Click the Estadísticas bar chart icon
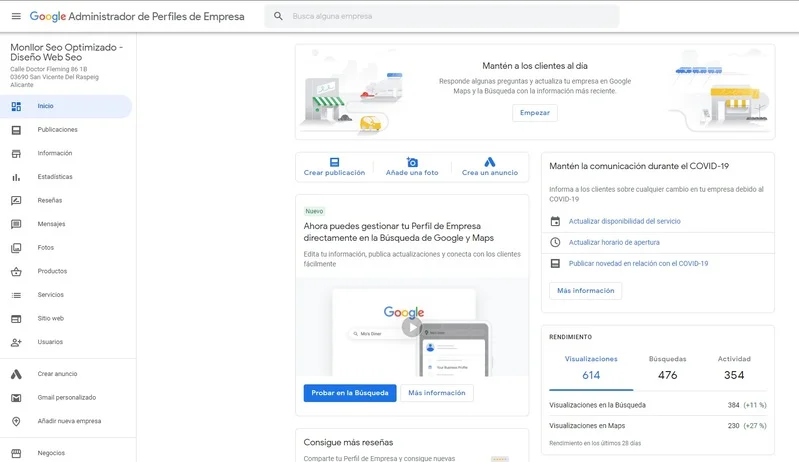 click(x=16, y=177)
